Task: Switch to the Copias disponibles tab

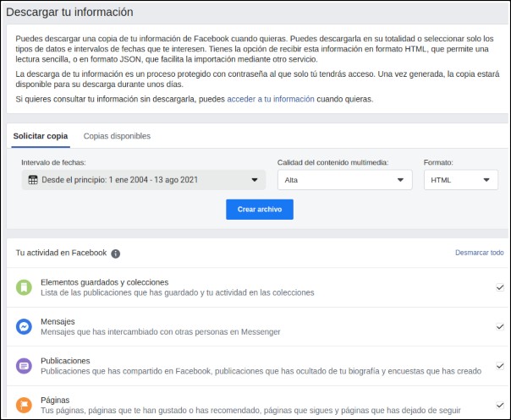Action: [117, 136]
